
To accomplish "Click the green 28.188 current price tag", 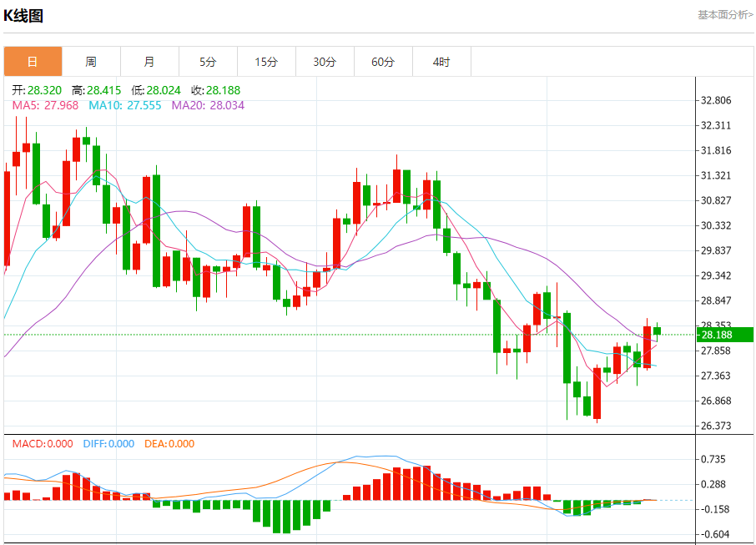I will pyautogui.click(x=724, y=335).
